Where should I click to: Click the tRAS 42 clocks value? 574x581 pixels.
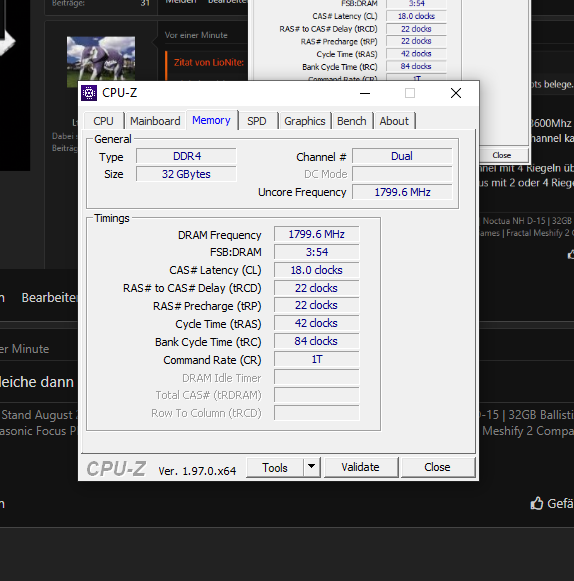(x=316, y=323)
